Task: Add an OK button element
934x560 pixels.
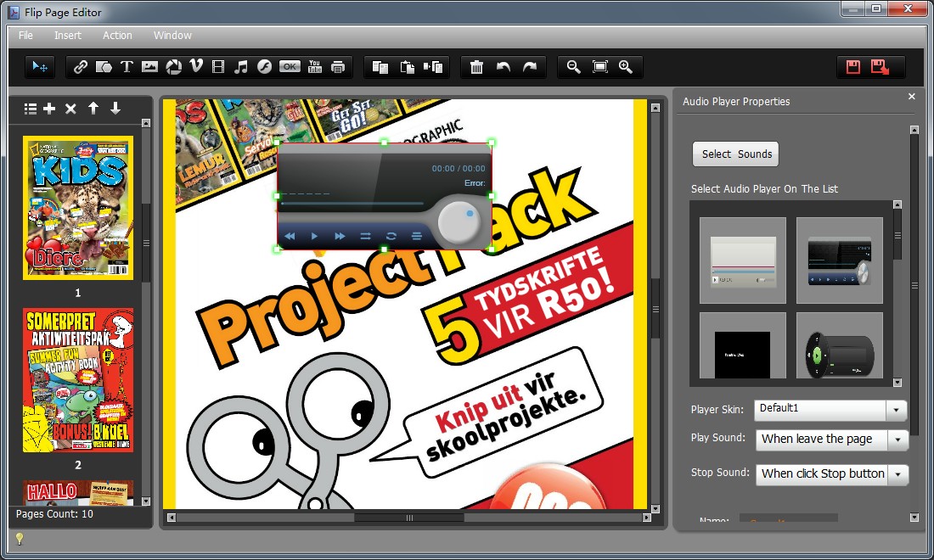Action: [290, 67]
